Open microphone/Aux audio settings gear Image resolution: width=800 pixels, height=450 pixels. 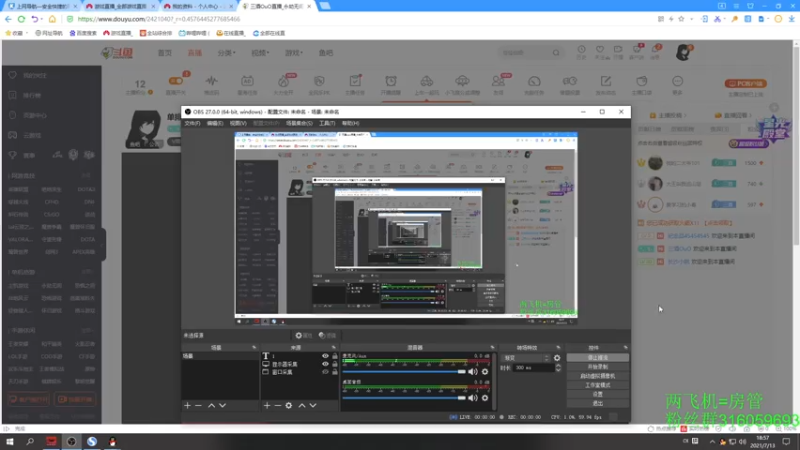tap(485, 372)
